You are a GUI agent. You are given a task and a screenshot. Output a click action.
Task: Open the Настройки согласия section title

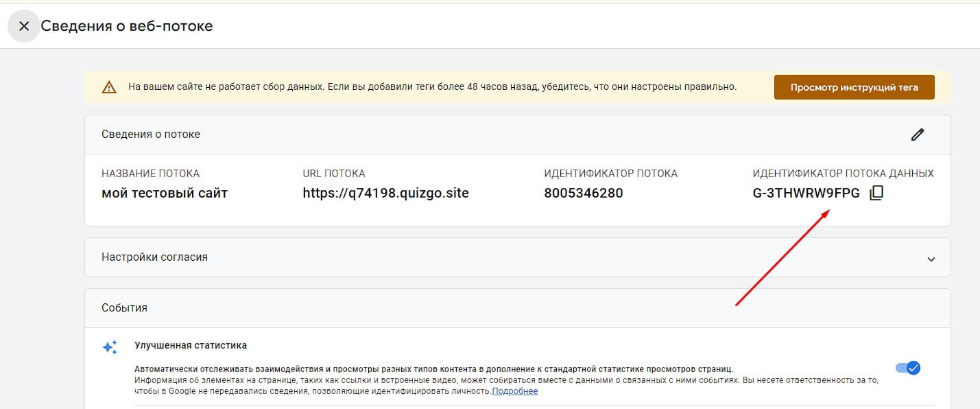(x=154, y=257)
